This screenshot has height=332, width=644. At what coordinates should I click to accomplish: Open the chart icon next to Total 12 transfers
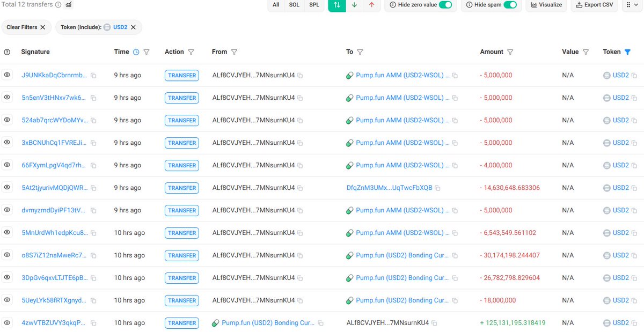coord(69,5)
